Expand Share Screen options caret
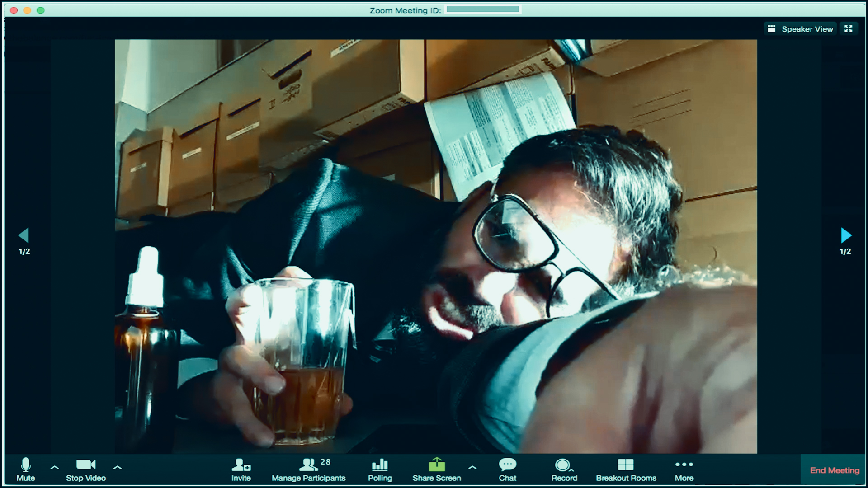Image resolution: width=868 pixels, height=488 pixels. click(472, 467)
